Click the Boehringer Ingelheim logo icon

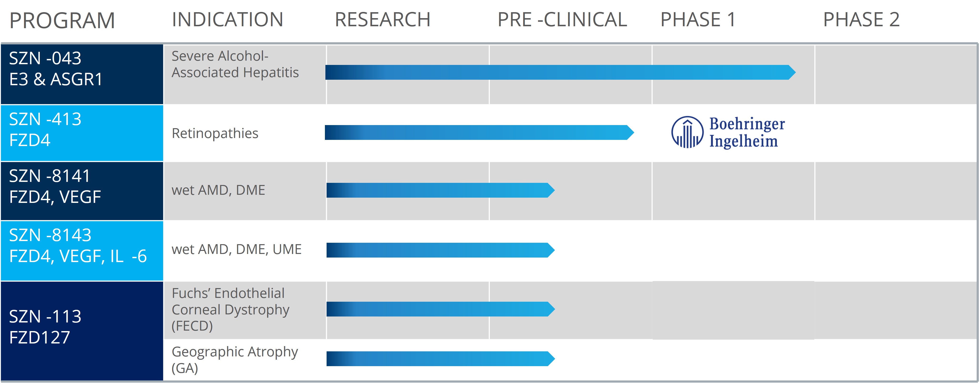pyautogui.click(x=687, y=132)
